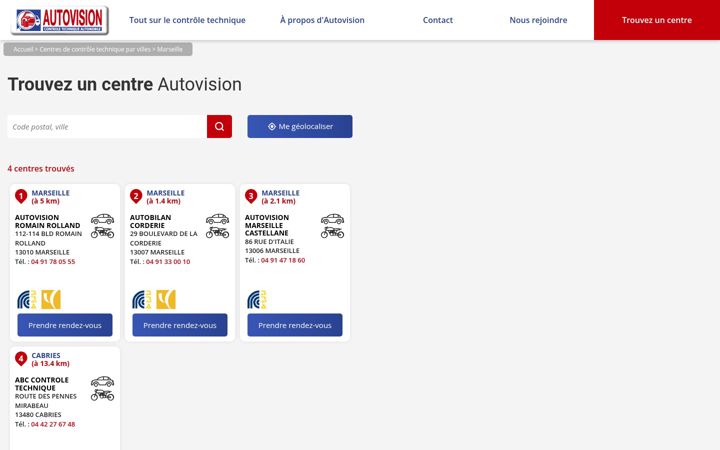Click car icon in ABC Controle Technique card

pos(102,381)
